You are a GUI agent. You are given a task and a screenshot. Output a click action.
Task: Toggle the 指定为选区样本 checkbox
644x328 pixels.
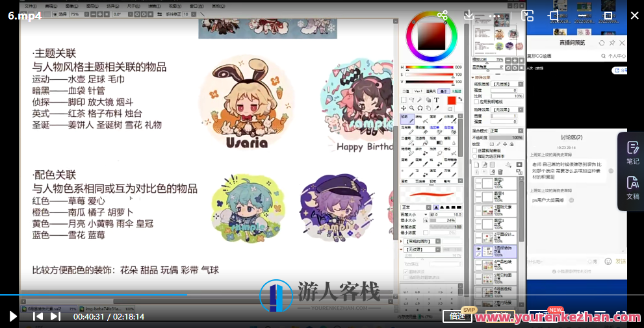(x=475, y=157)
